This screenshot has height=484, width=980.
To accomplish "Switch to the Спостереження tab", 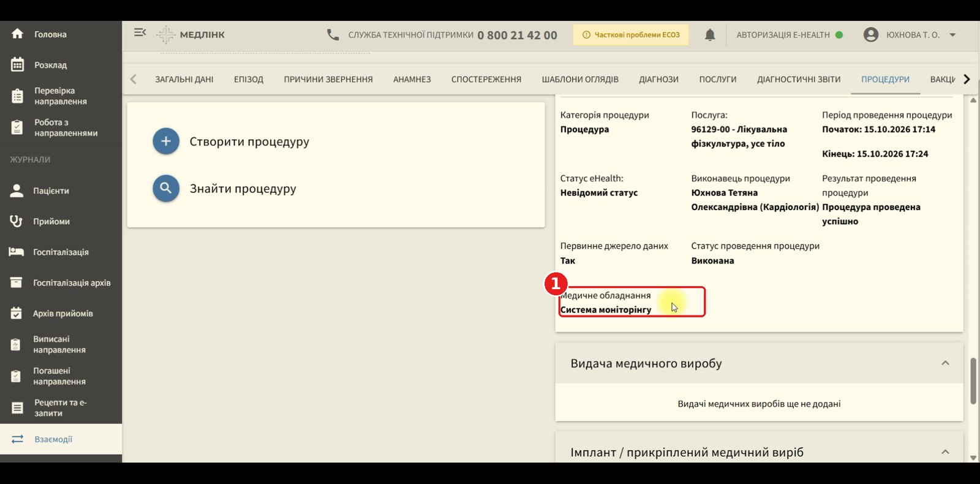I will coord(486,80).
